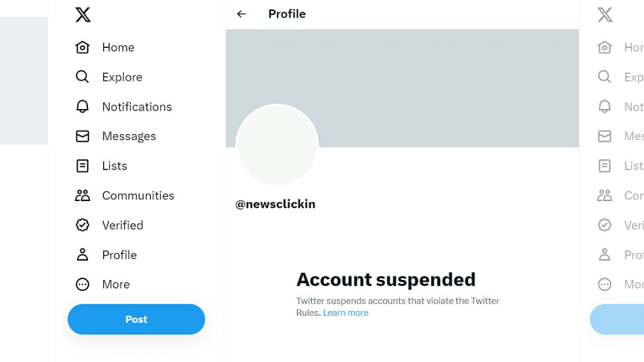Open Lists via list icon
This screenshot has width=644, height=362.
coord(82,166)
